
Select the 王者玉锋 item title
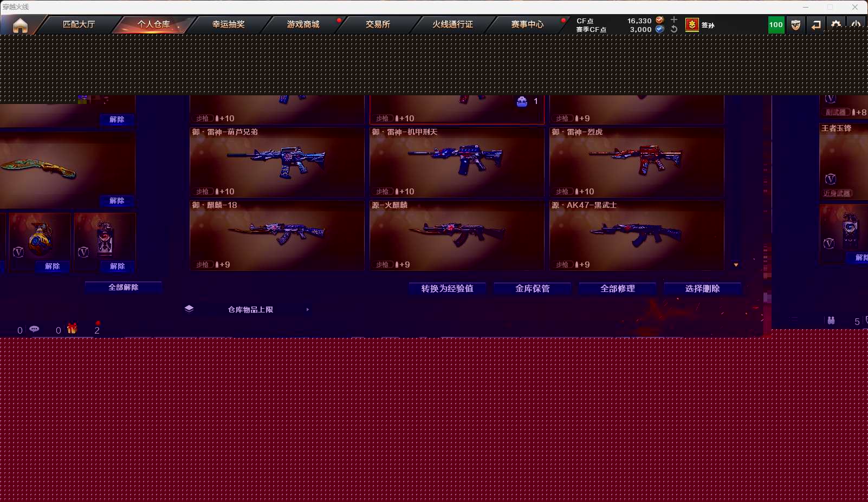837,128
